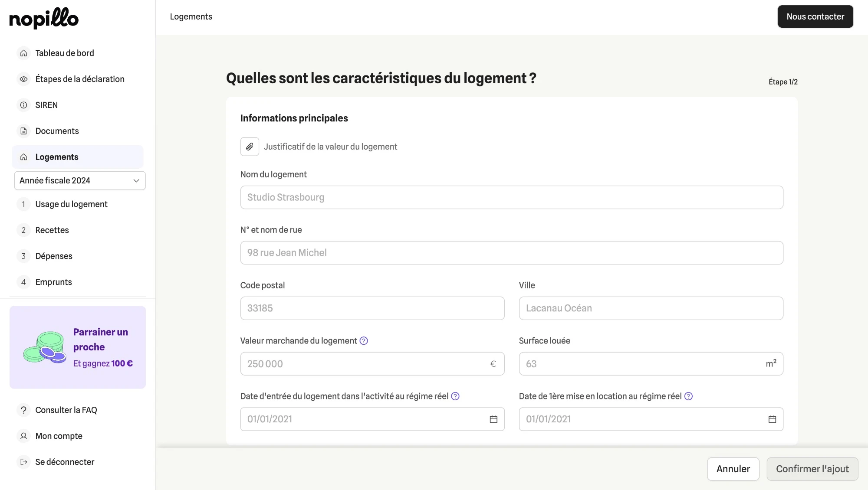The height and width of the screenshot is (490, 868).
Task: Select step 2 Recettes
Action: click(x=52, y=230)
